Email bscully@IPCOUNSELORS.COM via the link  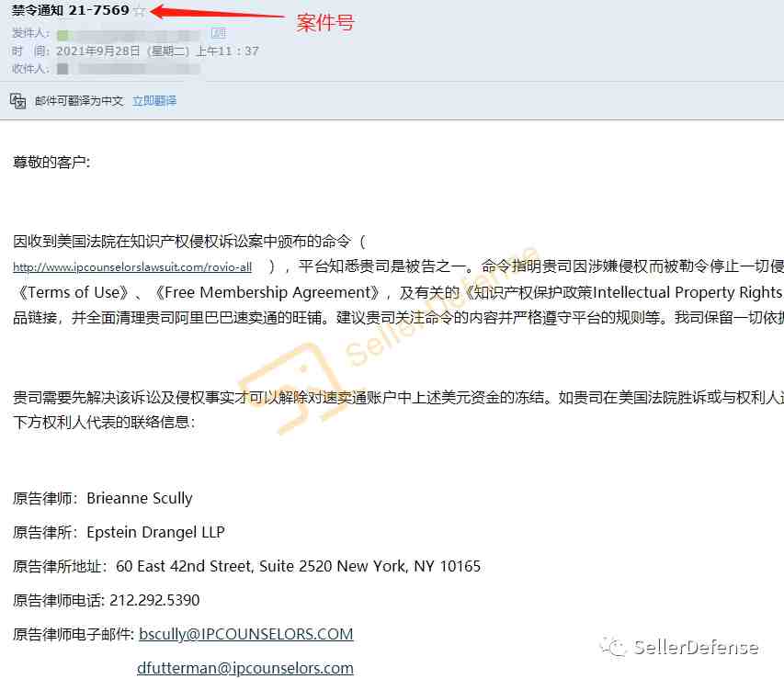(x=246, y=634)
